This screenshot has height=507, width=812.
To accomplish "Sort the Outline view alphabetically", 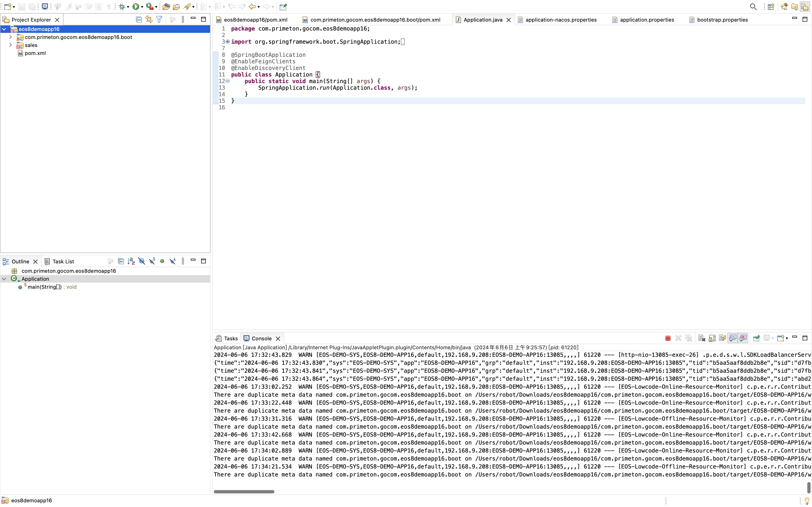I will [131, 261].
